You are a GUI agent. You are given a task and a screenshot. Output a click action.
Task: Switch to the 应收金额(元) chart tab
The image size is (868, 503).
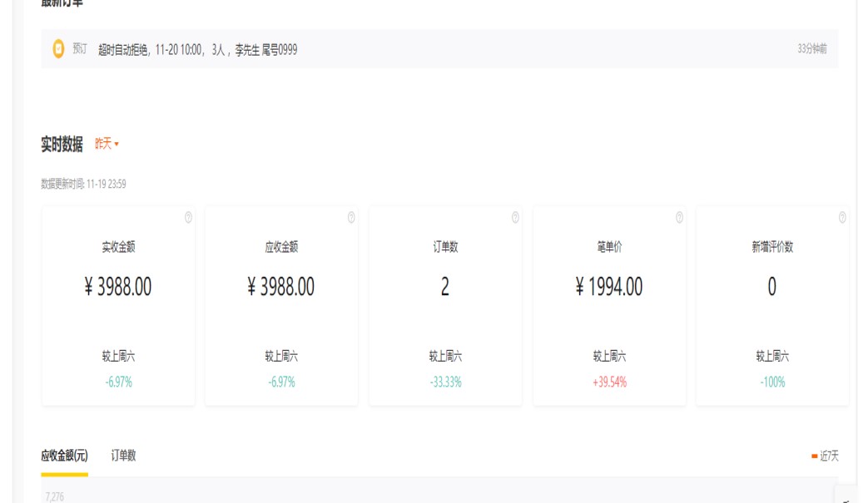(64, 456)
